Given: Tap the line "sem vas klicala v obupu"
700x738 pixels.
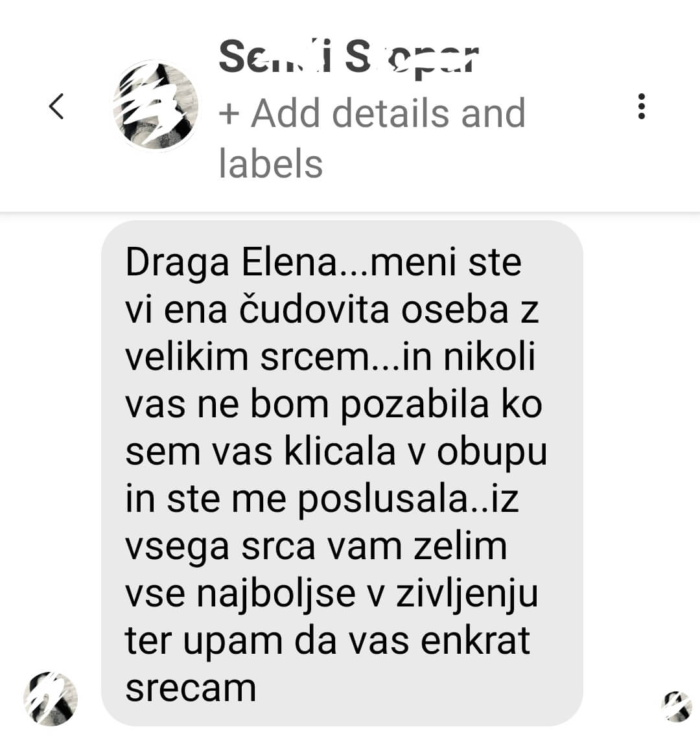Looking at the screenshot, I should (x=336, y=452).
